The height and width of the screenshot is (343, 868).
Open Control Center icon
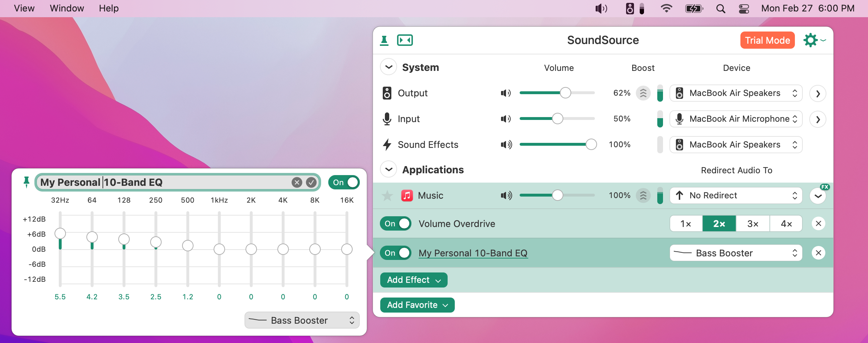(744, 9)
